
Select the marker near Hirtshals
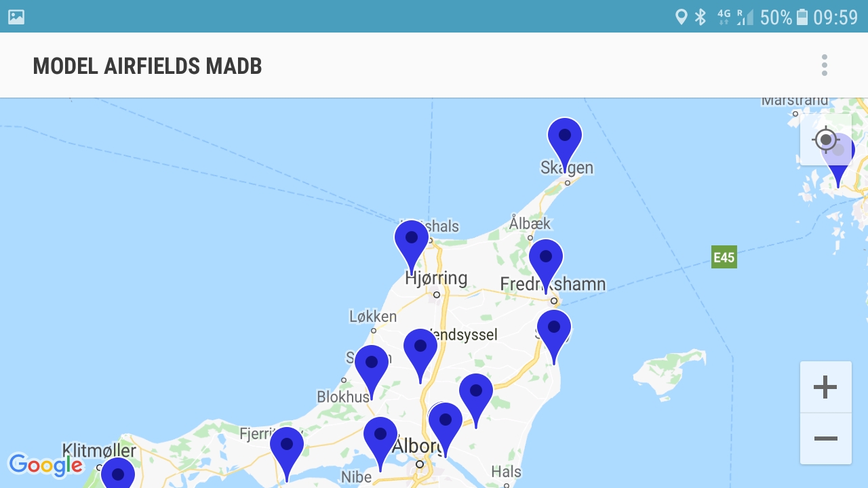pyautogui.click(x=412, y=247)
